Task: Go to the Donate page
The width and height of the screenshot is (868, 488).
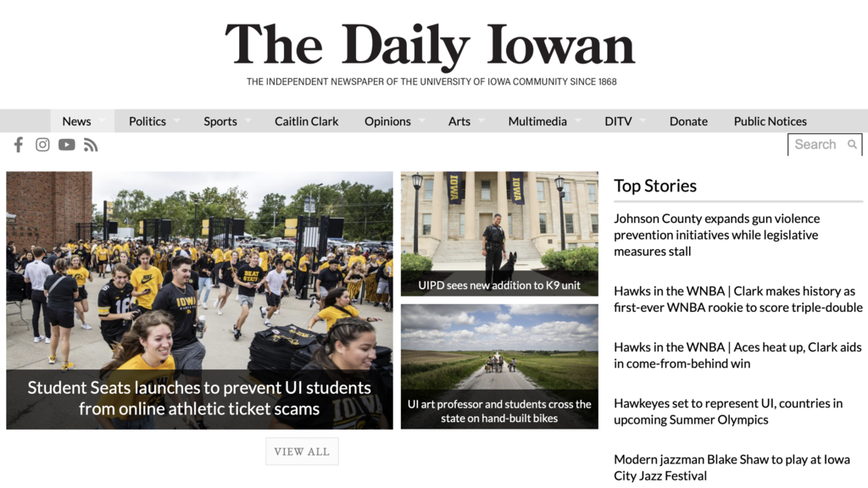Action: [x=688, y=121]
